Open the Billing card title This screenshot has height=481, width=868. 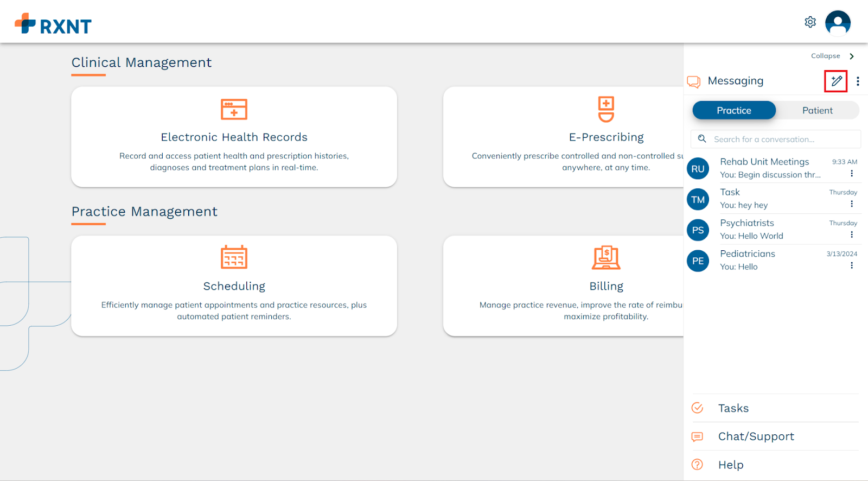pyautogui.click(x=606, y=286)
